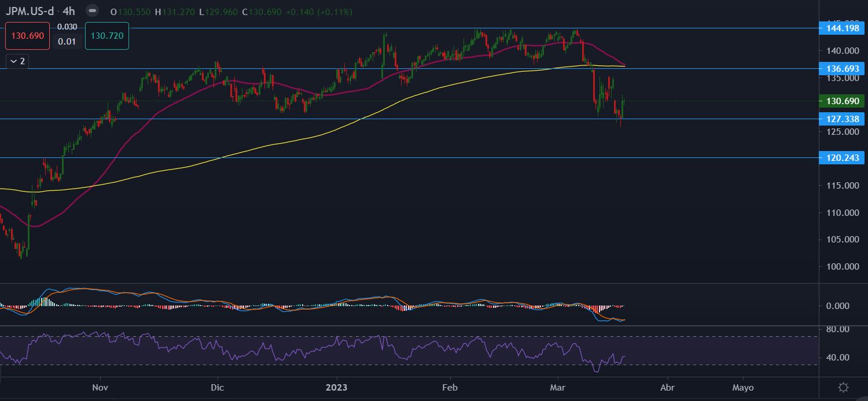
Task: Click the round market status icon
Action: [91, 12]
